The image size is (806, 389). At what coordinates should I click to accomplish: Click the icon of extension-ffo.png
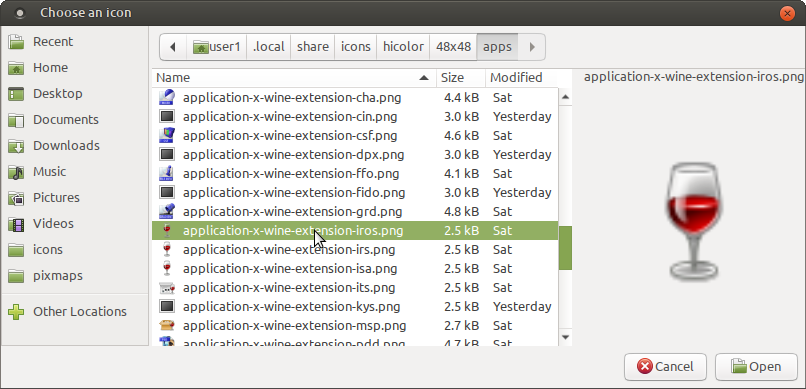167,173
